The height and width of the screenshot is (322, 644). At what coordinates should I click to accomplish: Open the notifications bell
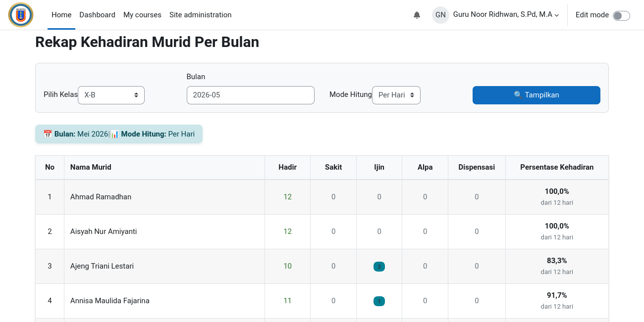click(x=417, y=15)
